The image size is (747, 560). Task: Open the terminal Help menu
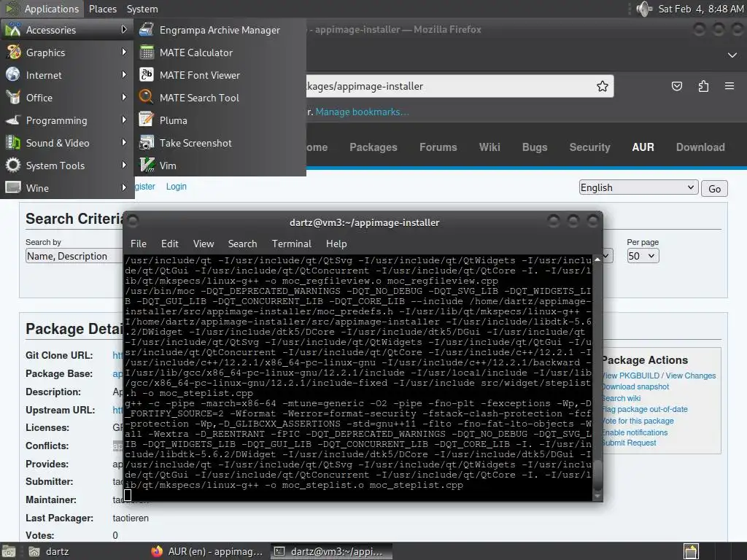pyautogui.click(x=336, y=244)
